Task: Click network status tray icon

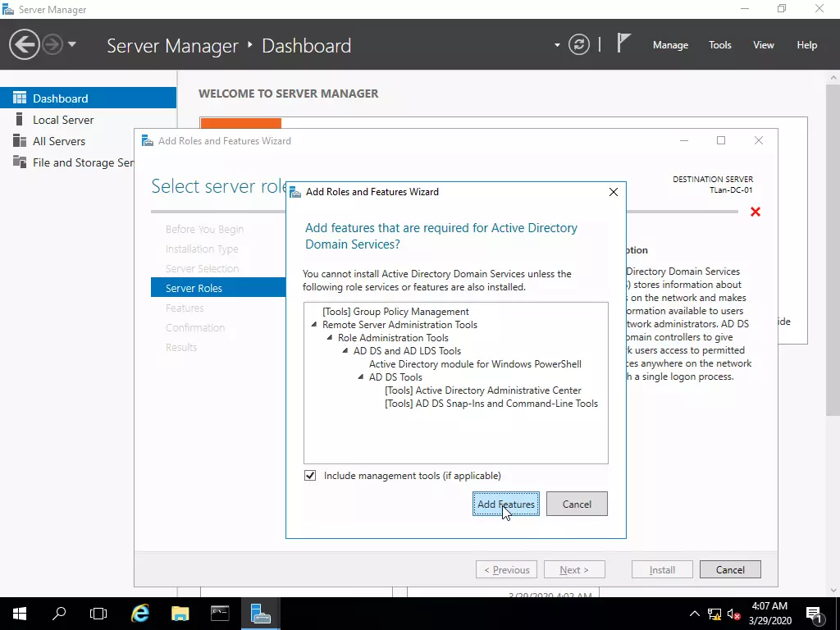Action: pos(714,614)
